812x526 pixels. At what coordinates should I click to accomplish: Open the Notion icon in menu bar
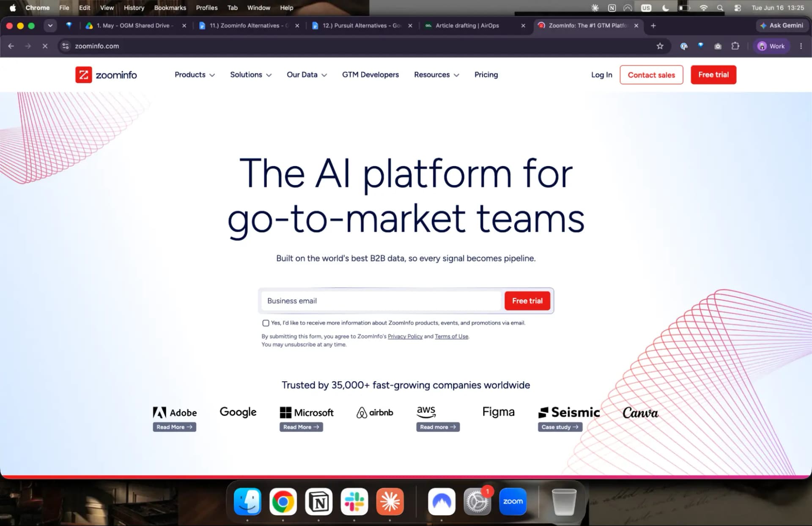point(612,8)
